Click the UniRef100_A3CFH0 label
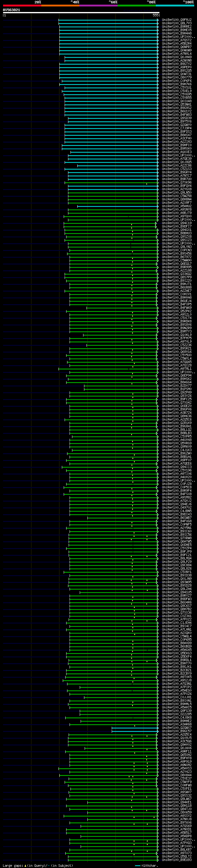The width and height of the screenshot is (197, 868). (177, 139)
